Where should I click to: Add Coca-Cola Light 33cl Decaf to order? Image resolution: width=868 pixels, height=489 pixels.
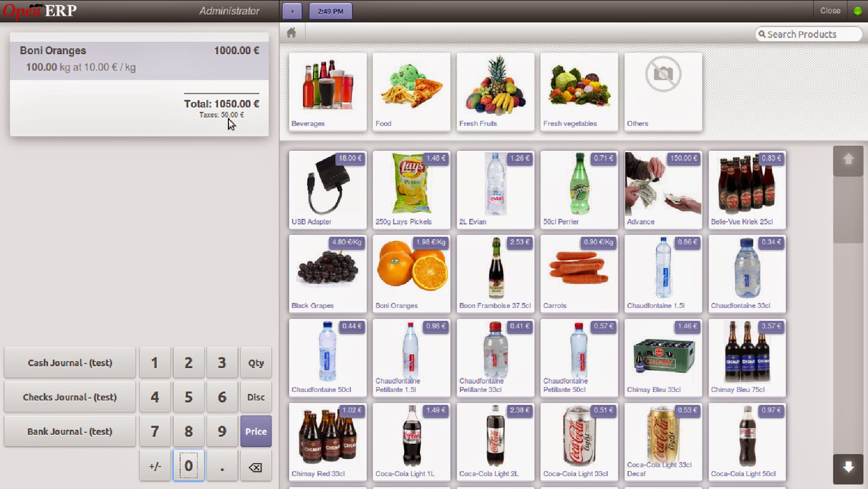[x=663, y=442]
